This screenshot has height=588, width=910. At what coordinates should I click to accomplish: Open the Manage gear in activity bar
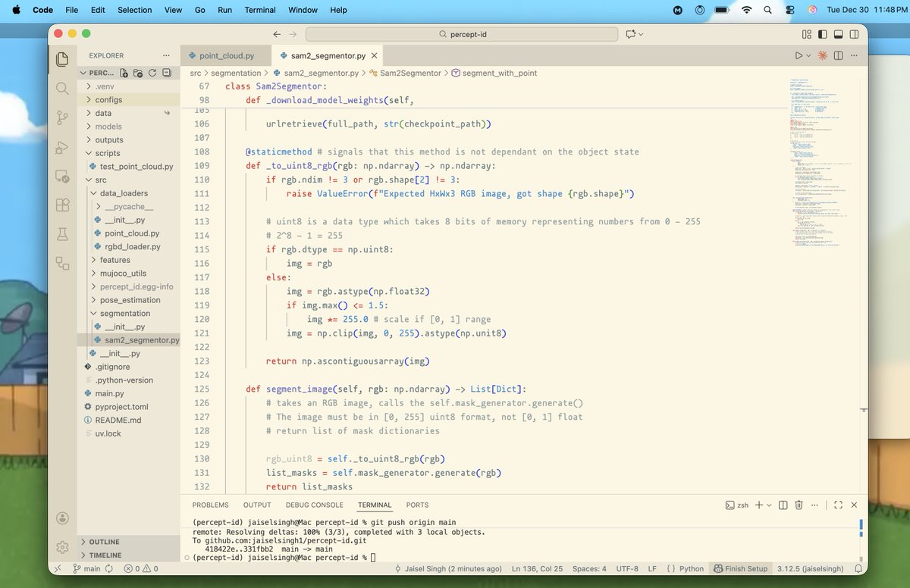pos(62,547)
